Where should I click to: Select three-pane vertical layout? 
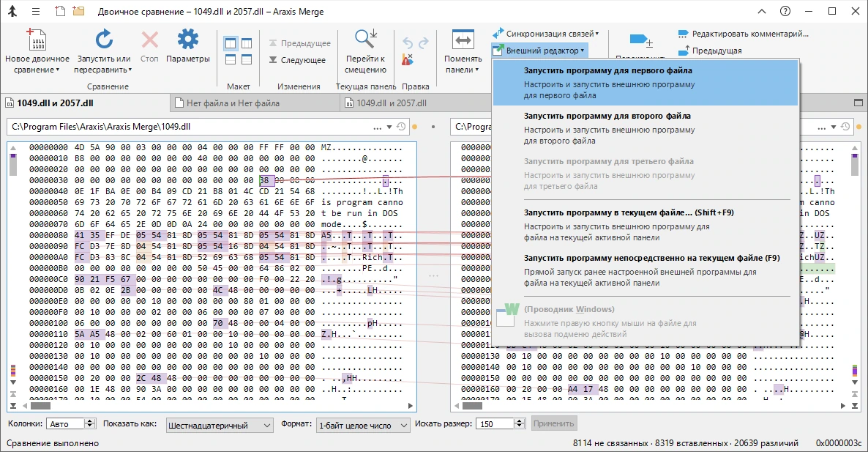click(247, 43)
